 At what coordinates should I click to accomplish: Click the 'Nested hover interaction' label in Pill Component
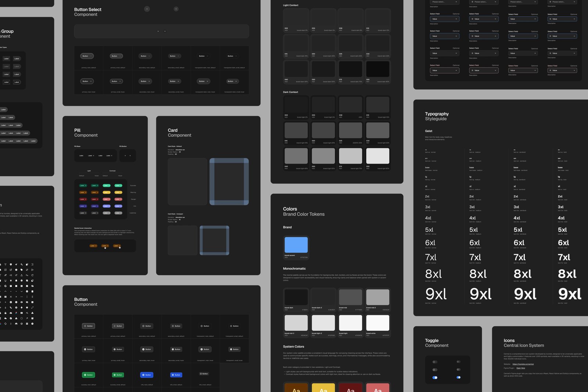coord(83,228)
